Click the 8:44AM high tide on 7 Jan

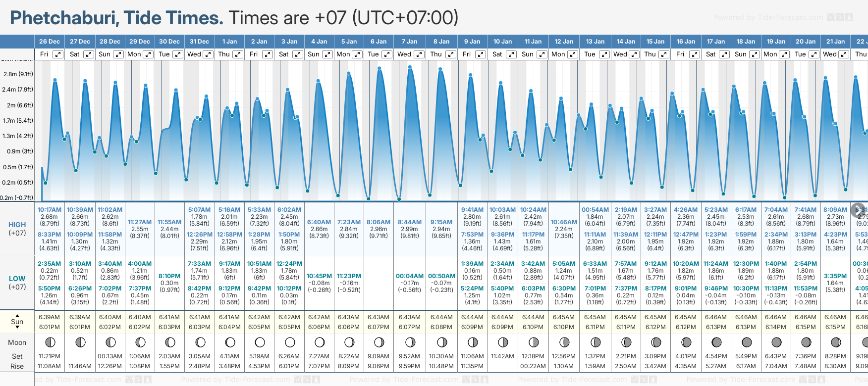410,222
